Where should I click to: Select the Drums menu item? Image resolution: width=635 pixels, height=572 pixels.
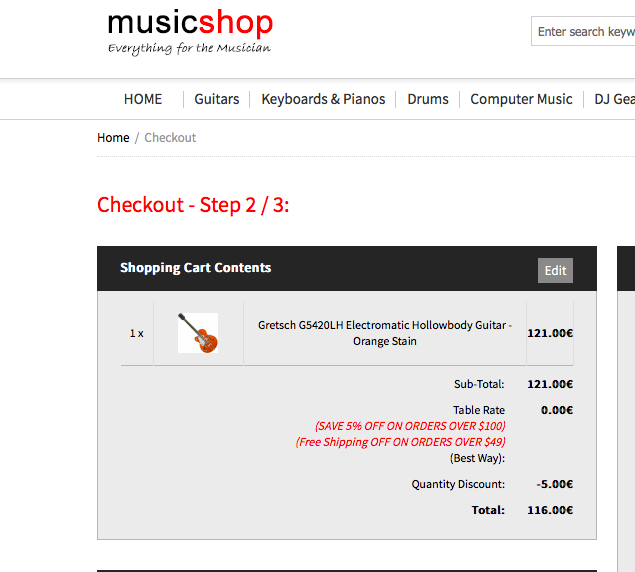[428, 99]
